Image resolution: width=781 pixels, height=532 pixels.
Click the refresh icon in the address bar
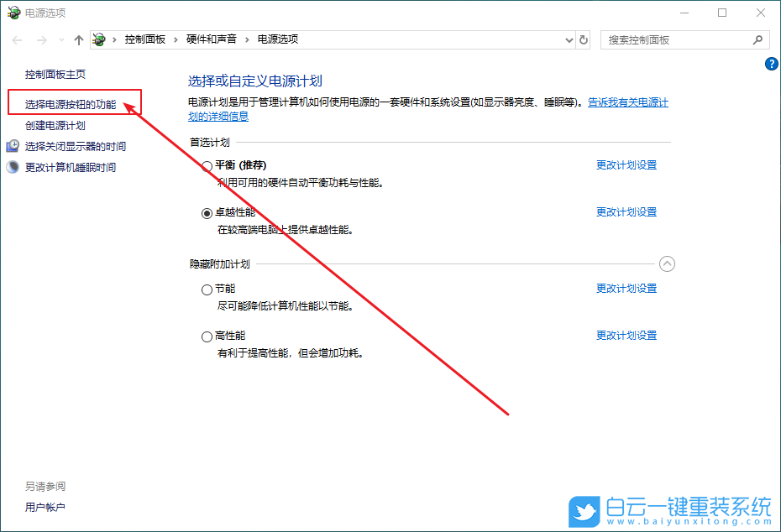point(584,39)
